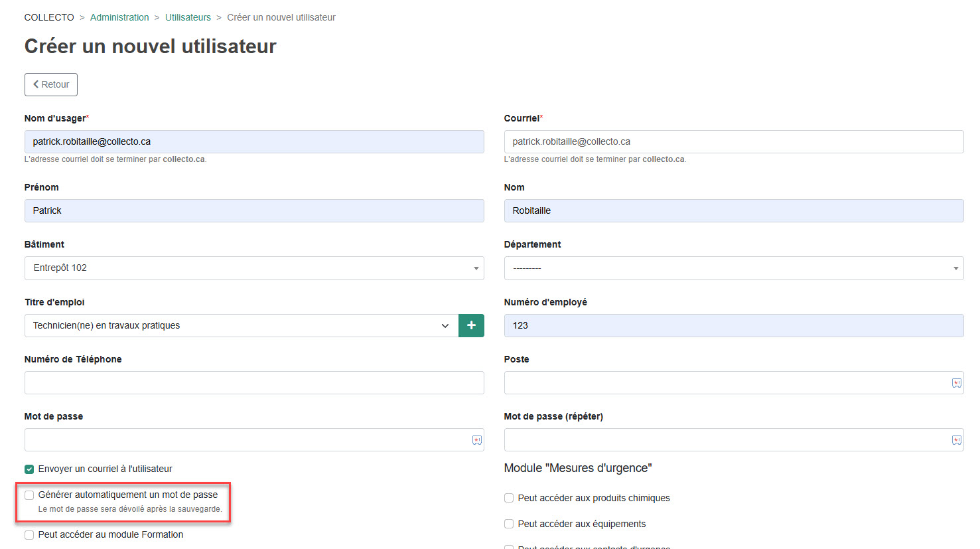
Task: Click password manager icon in Mot de passe field
Action: [476, 440]
